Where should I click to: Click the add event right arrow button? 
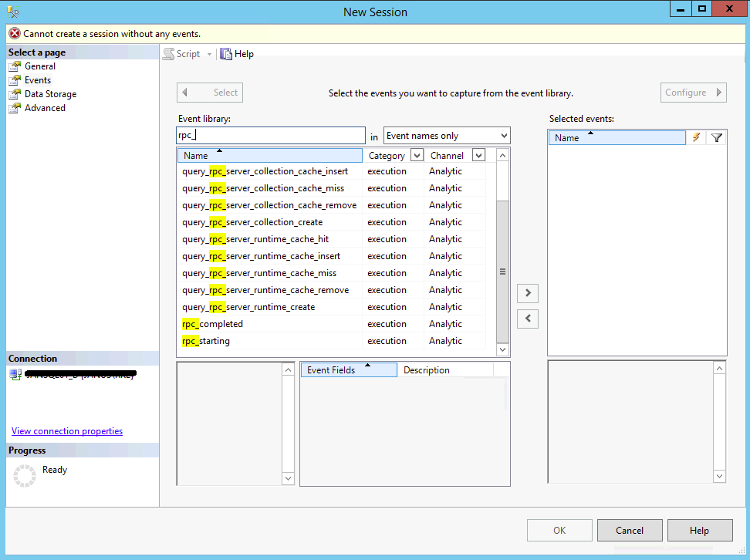pyautogui.click(x=528, y=293)
